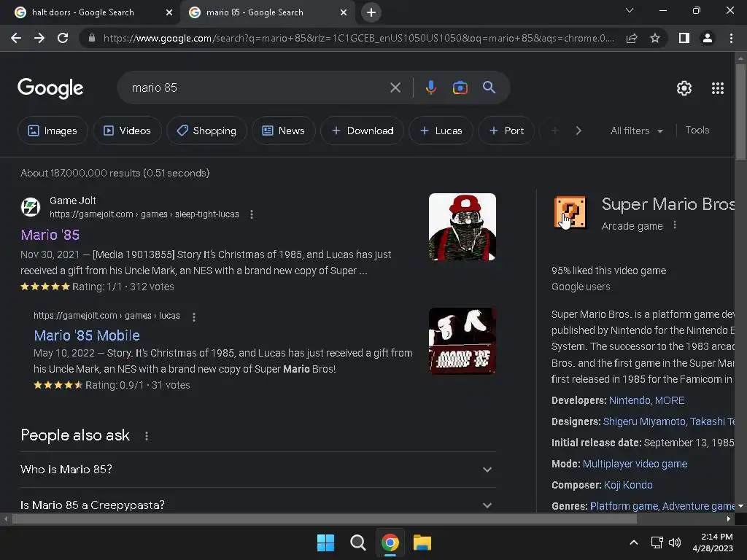This screenshot has height=560, width=747.
Task: Open Mario '85 Mobile thumbnail
Action: click(x=462, y=341)
